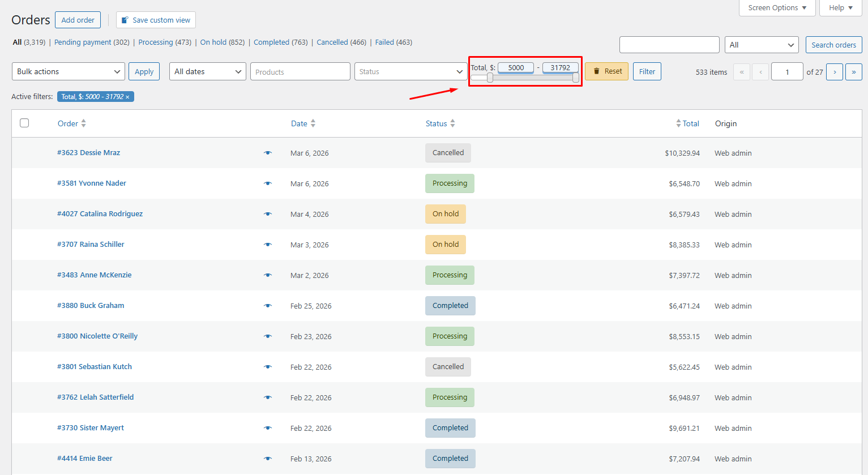This screenshot has width=868, height=475.
Task: Focus the order search text box
Action: click(669, 45)
